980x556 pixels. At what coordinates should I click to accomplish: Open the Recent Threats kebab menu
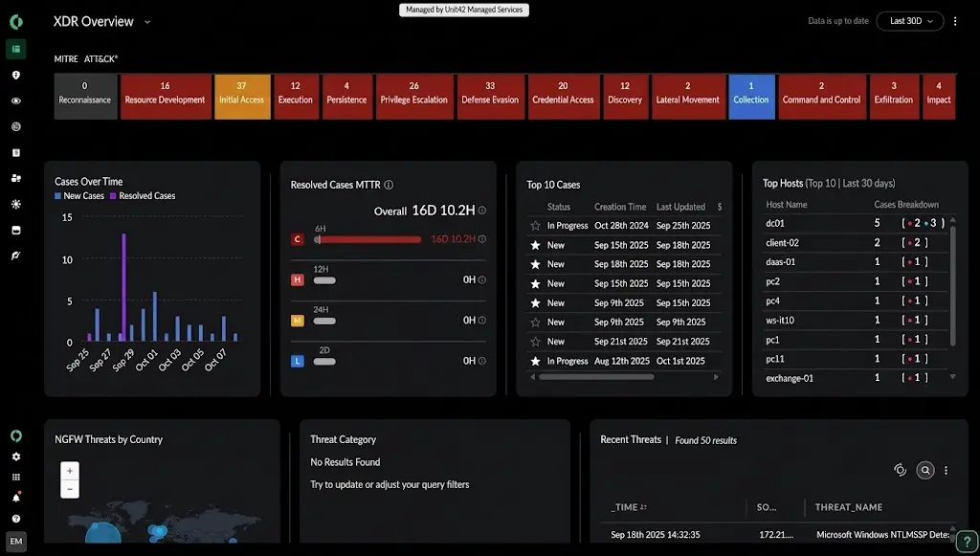click(x=946, y=470)
